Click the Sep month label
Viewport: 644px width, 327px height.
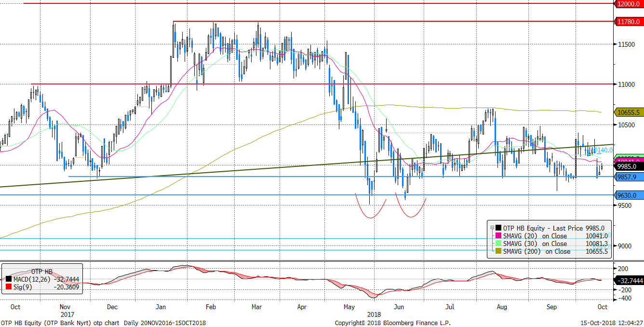coord(551,307)
